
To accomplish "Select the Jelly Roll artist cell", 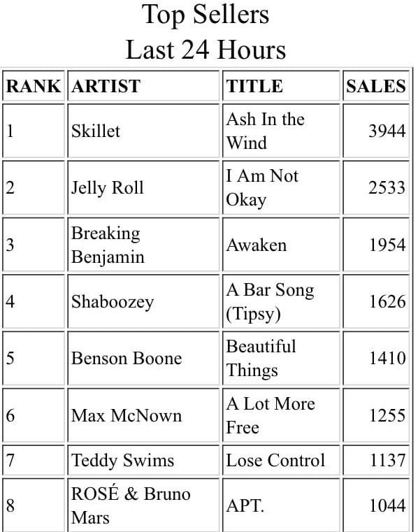I will point(143,187).
